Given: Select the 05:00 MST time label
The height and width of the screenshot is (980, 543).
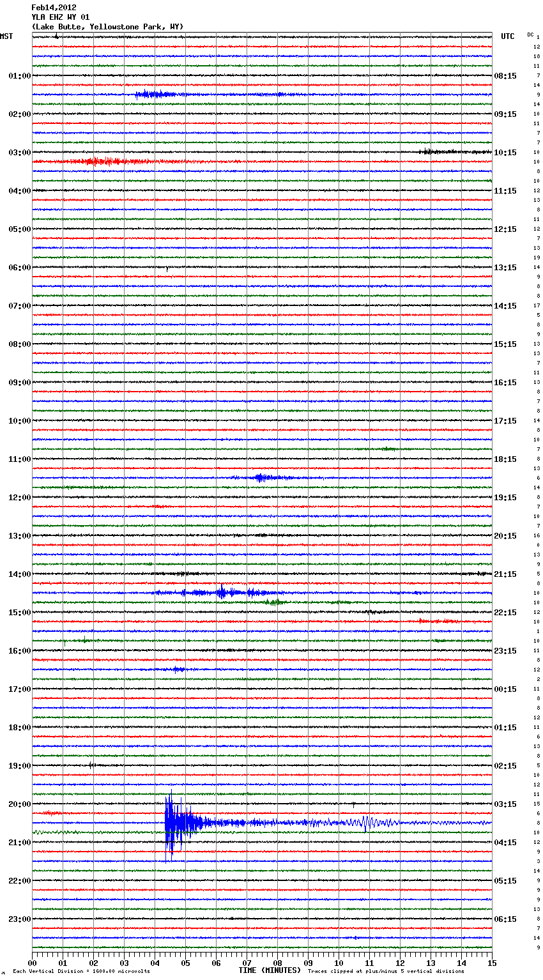Looking at the screenshot, I should click(x=20, y=229).
